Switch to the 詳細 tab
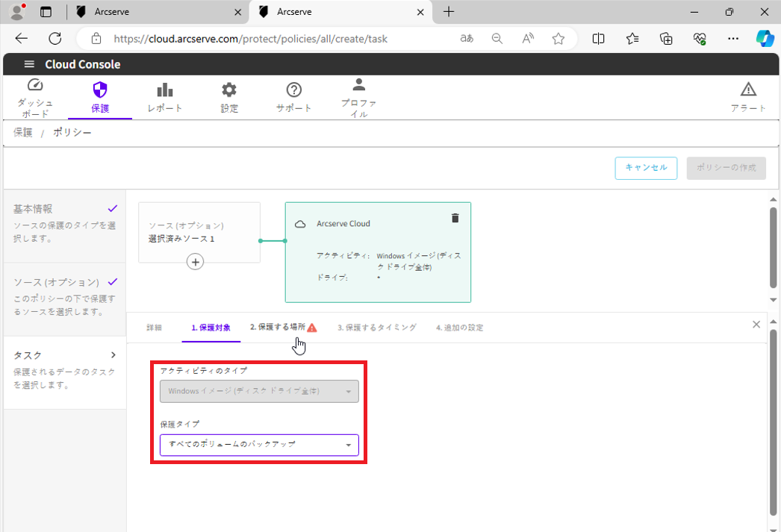This screenshot has height=532, width=781. pos(154,328)
